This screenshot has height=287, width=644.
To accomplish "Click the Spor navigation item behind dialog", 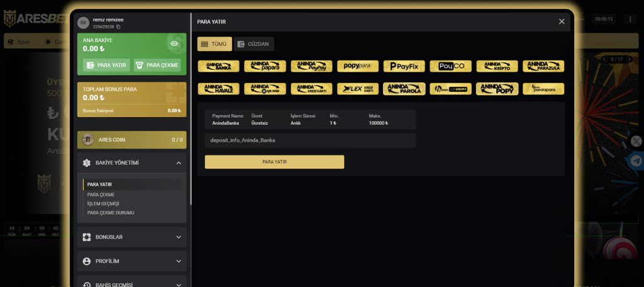I will pyautogui.click(x=19, y=42).
